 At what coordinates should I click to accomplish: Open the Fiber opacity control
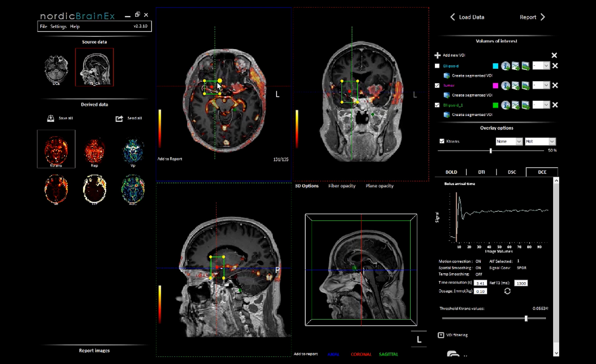point(342,186)
